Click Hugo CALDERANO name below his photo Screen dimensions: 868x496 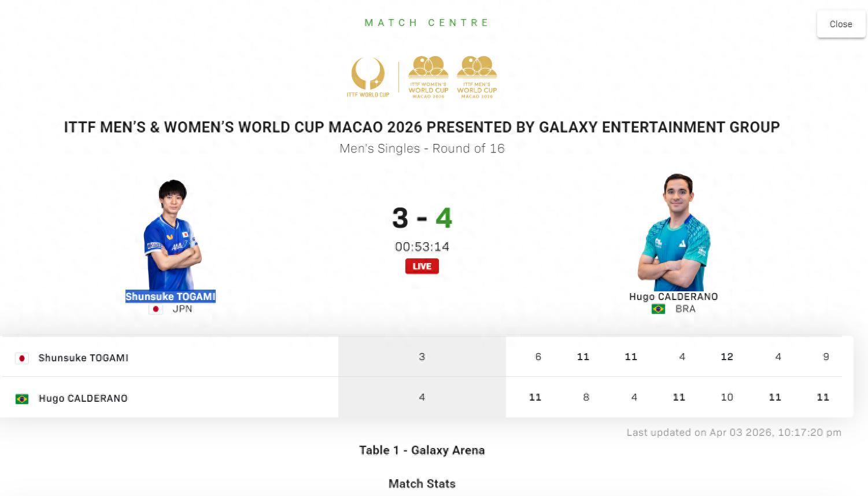tap(673, 297)
